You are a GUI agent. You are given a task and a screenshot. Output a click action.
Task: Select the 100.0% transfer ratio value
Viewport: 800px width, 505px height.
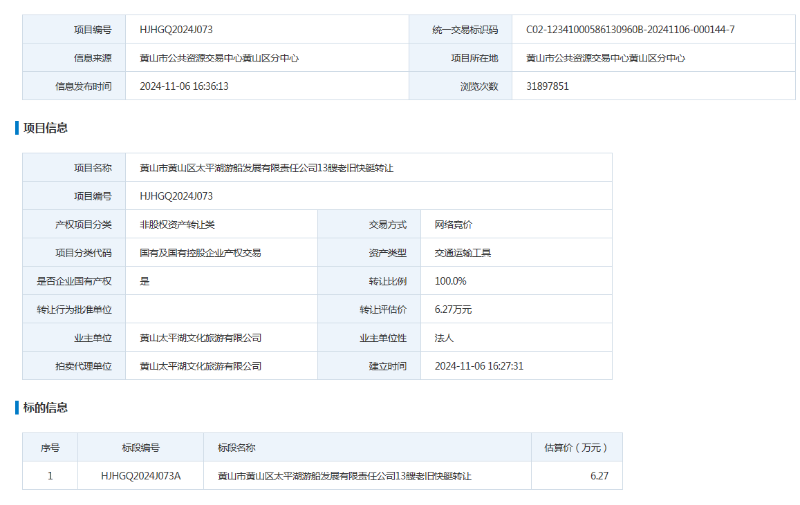(450, 281)
